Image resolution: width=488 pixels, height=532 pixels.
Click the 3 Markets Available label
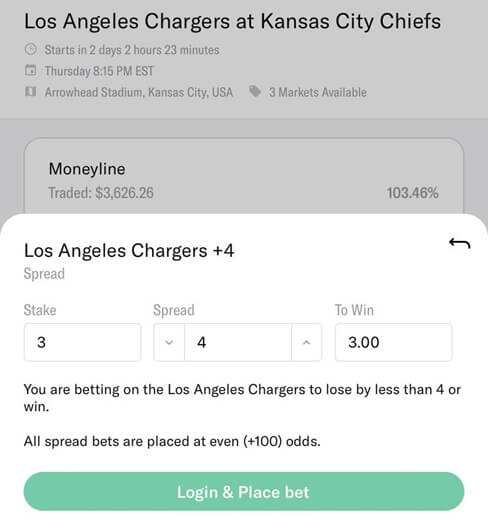[x=318, y=92]
